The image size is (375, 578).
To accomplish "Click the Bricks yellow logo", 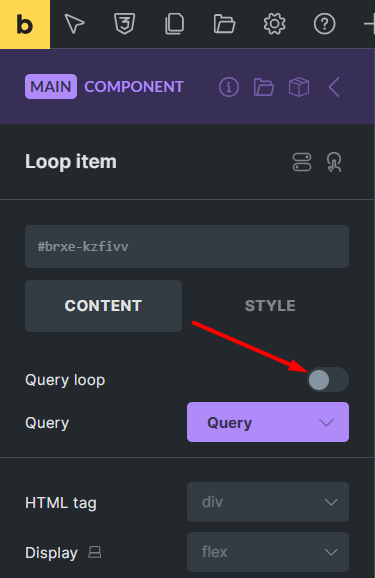I will click(25, 24).
